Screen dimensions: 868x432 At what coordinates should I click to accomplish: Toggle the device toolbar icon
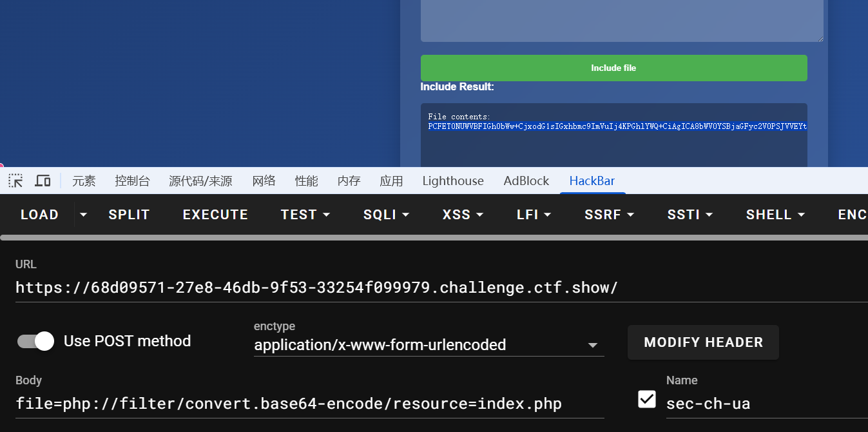(x=43, y=181)
